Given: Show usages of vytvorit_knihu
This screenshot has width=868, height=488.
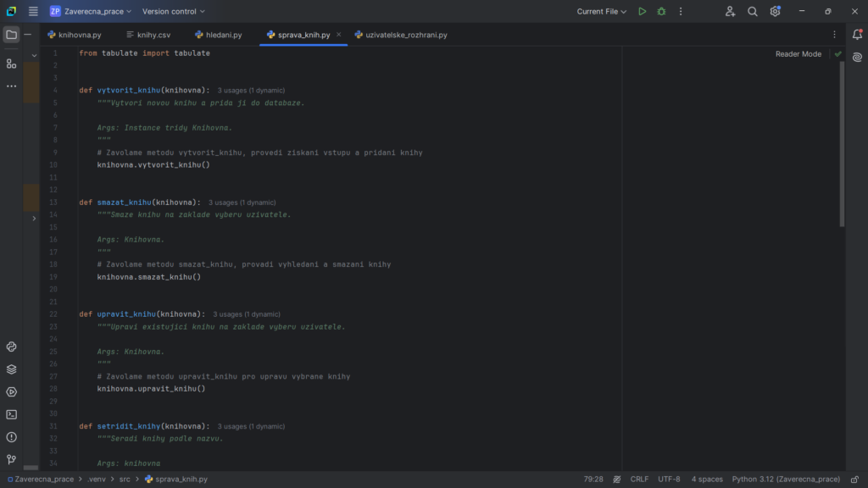Looking at the screenshot, I should (251, 90).
